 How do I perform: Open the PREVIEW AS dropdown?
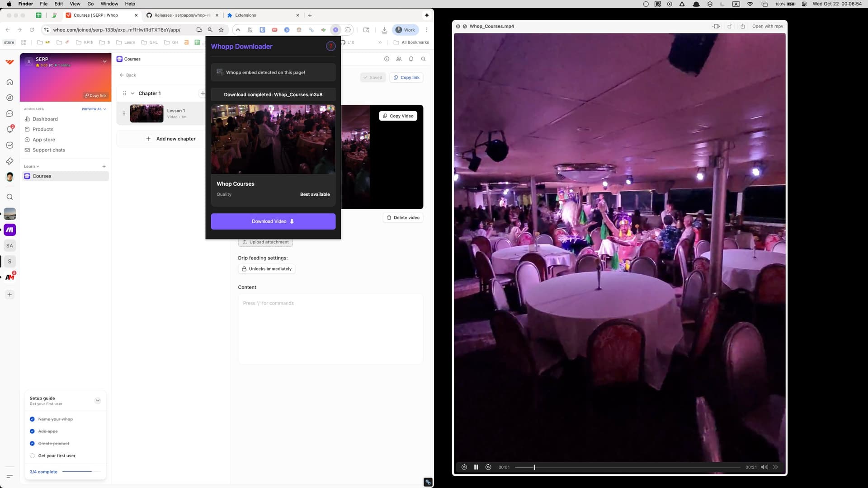coord(94,109)
